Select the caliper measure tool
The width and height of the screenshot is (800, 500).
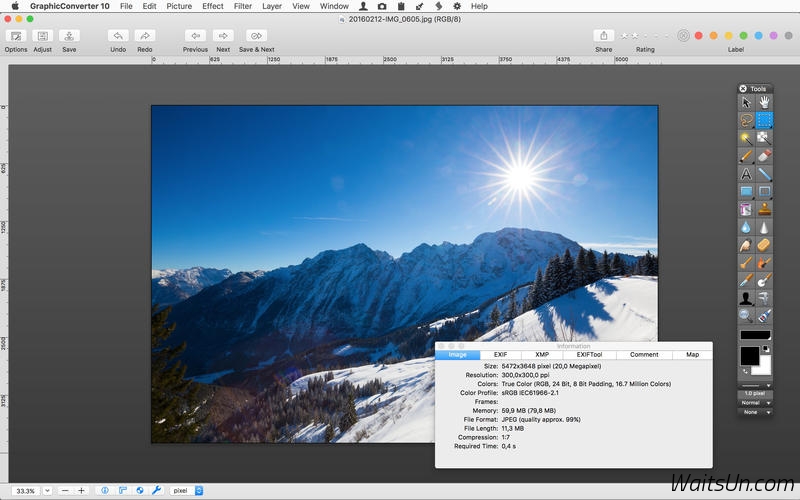click(x=764, y=298)
